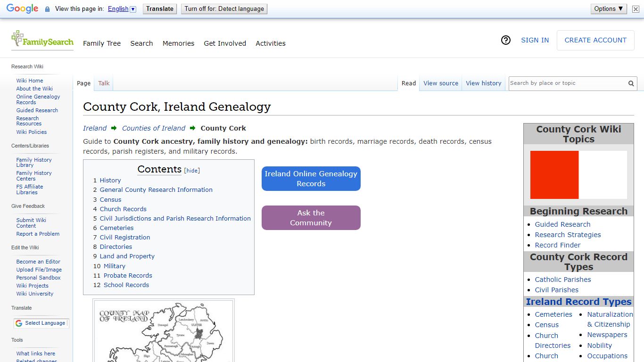Click the FamilySearch logo
The height and width of the screenshot is (362, 644).
coord(42,40)
